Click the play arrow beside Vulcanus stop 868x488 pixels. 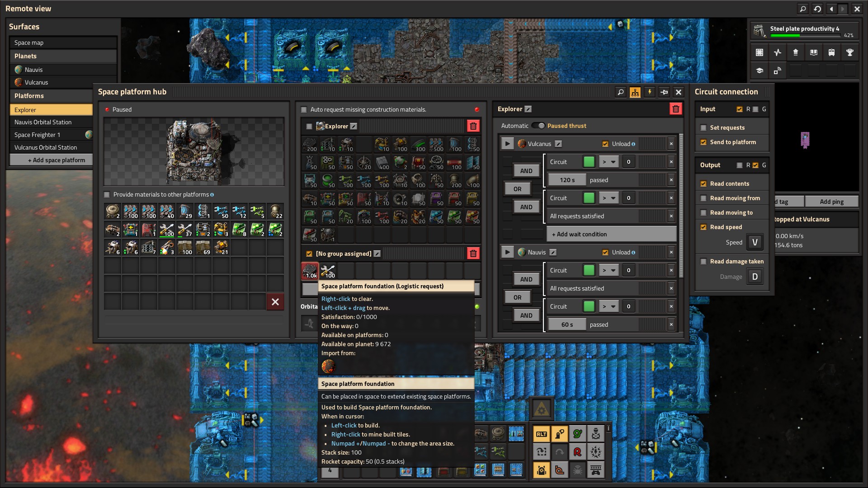coord(507,144)
